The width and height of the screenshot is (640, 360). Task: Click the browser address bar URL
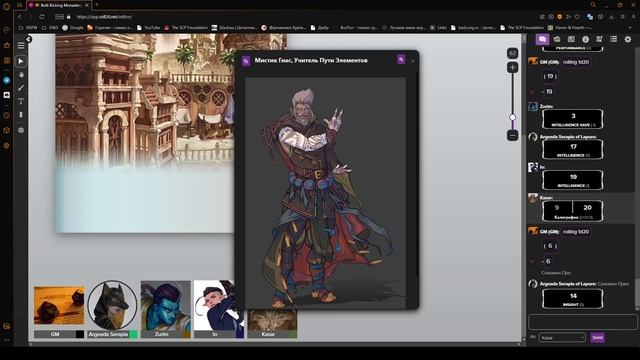point(104,17)
